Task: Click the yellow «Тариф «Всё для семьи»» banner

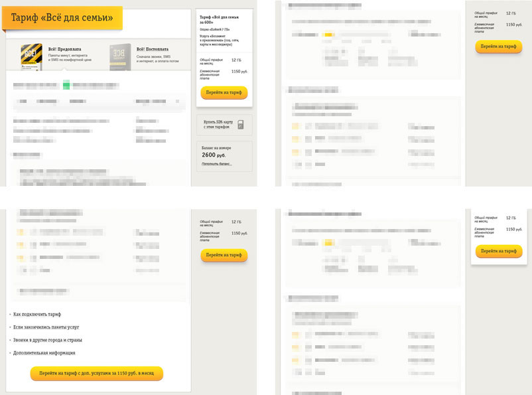Action: tap(62, 17)
